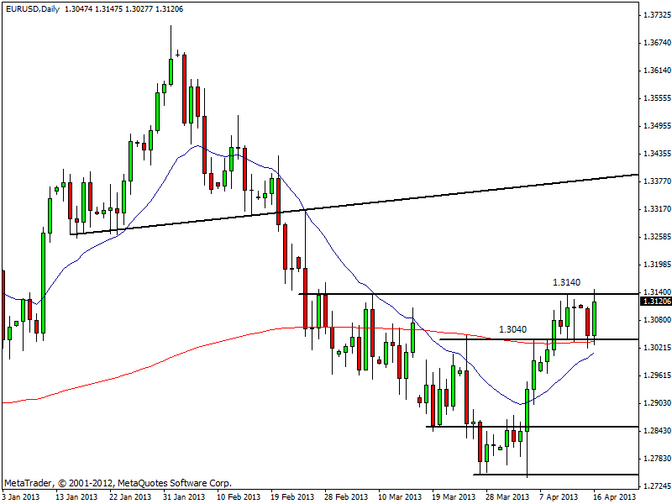Select the current price tag 1.31206

click(654, 300)
